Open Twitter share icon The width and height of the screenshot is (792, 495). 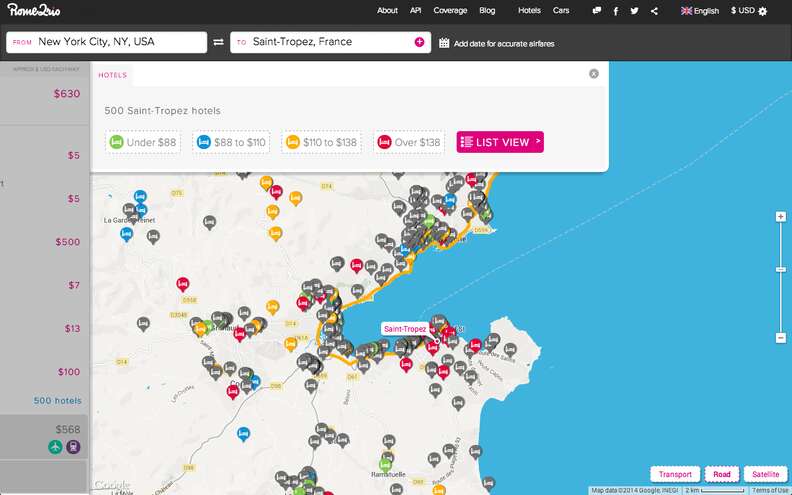click(634, 11)
